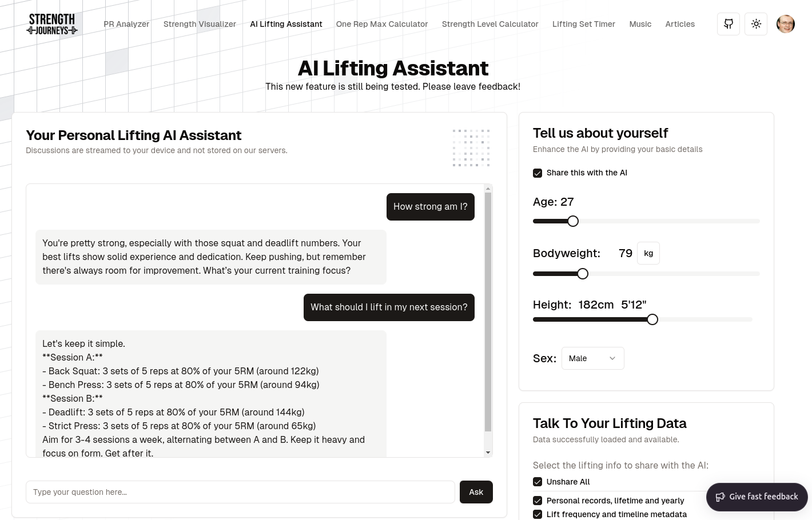Click the Strength Journeys logo
The width and height of the screenshot is (812, 520).
coord(52,24)
